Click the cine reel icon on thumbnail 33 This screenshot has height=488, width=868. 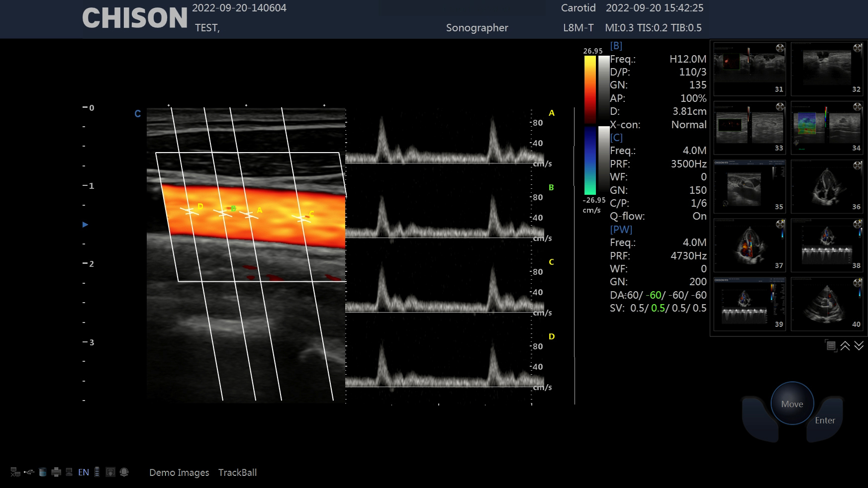780,107
